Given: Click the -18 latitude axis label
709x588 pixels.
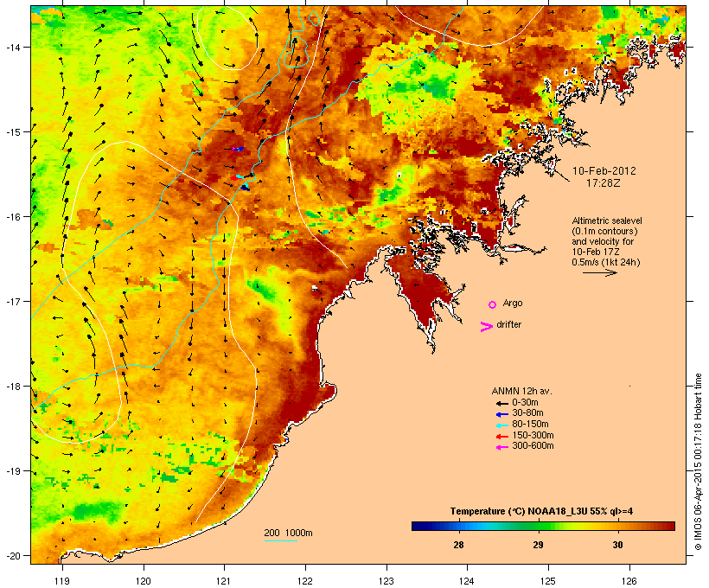Looking at the screenshot, I should [12, 387].
